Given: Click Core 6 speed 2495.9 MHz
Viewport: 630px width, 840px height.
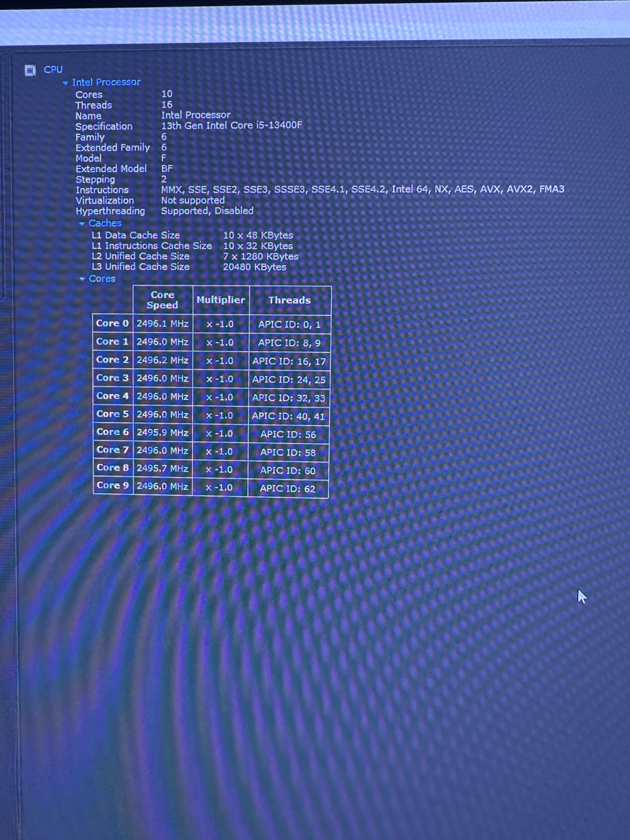Looking at the screenshot, I should pos(163,432).
